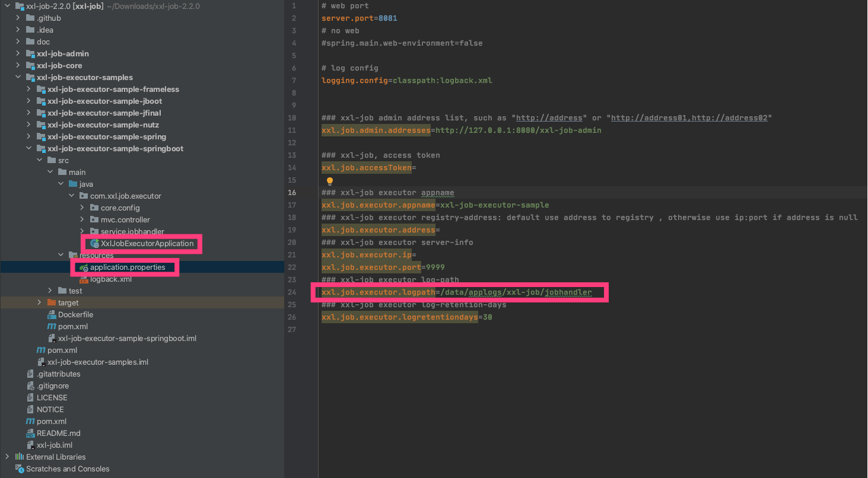Click the NOTICE file icon
868x478 pixels.
click(31, 410)
